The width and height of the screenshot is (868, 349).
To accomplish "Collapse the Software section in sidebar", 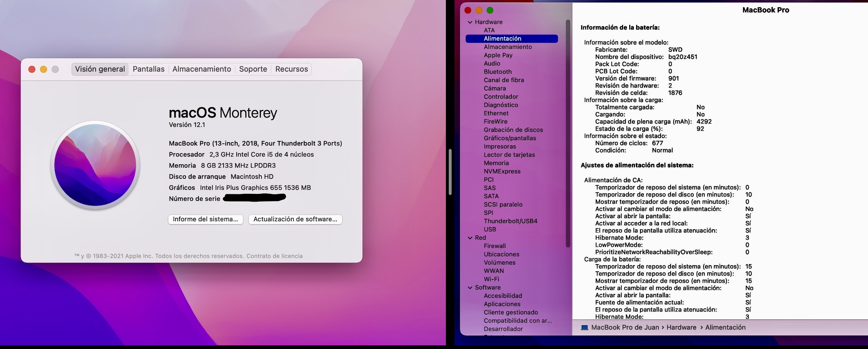I will pos(470,287).
